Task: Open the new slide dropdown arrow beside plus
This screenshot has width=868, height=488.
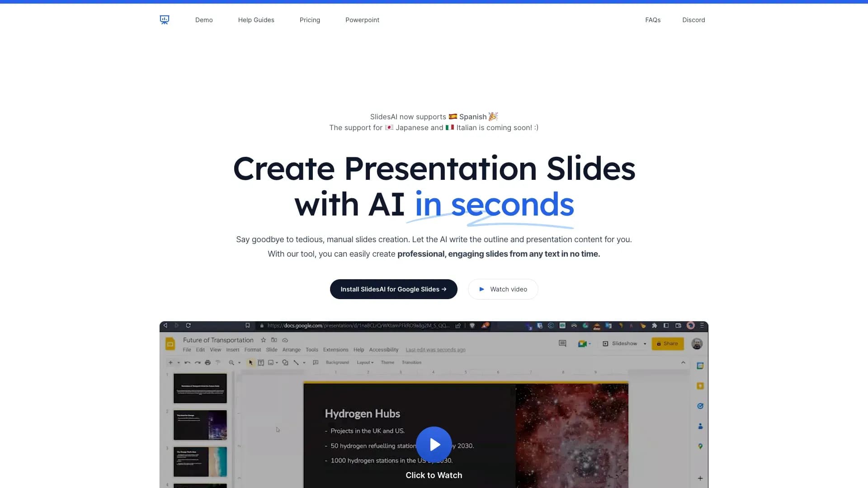Action: 179,363
